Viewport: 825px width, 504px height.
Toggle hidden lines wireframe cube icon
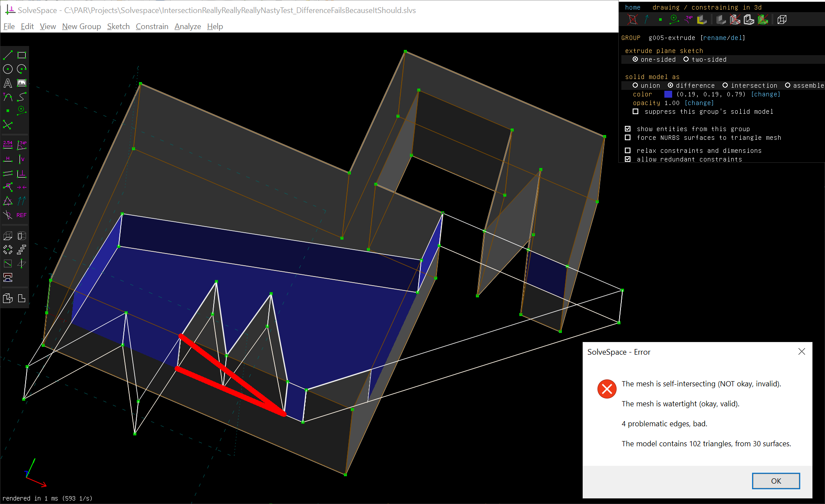click(782, 20)
